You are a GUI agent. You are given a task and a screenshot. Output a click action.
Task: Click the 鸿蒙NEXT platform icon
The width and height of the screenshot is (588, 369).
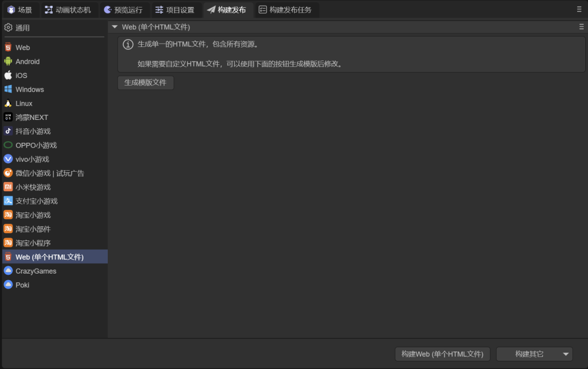pyautogui.click(x=8, y=117)
